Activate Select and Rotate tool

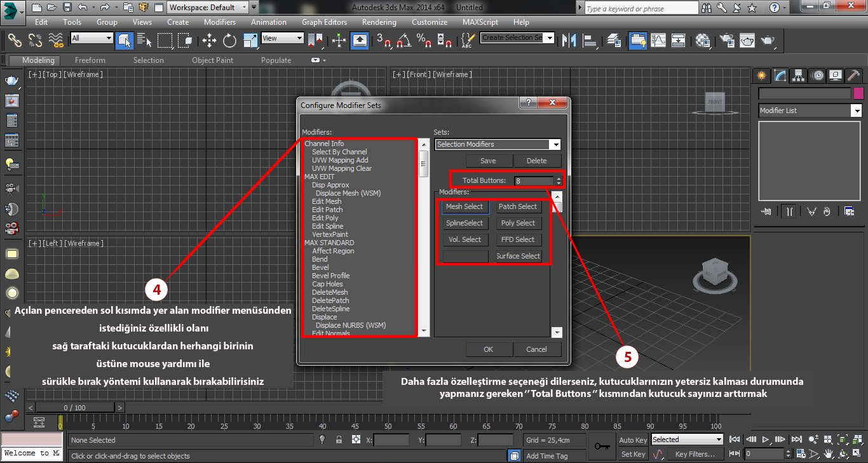pos(229,40)
